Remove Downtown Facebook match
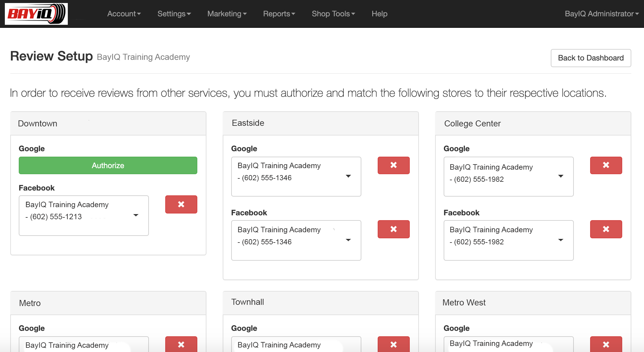This screenshot has height=352, width=644. click(x=181, y=204)
